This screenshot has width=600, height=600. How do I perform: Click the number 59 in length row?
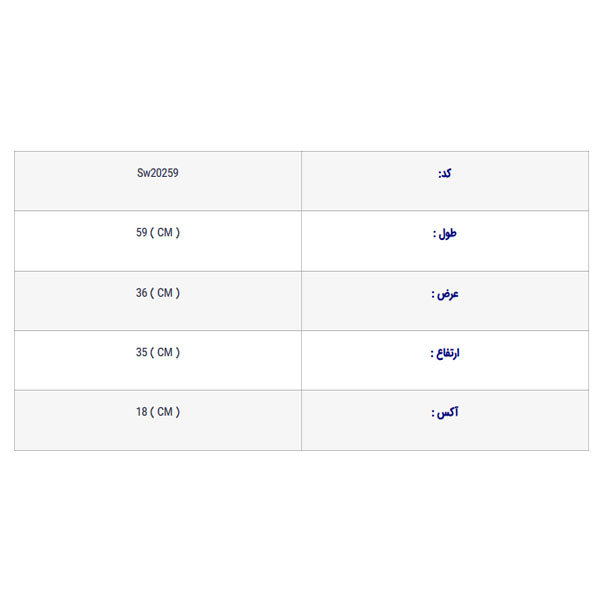point(142,233)
